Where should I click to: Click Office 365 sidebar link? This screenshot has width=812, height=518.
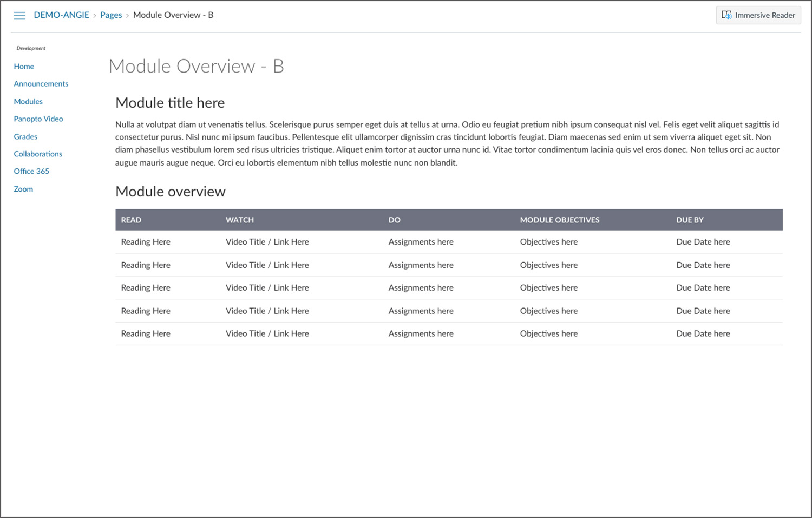31,172
